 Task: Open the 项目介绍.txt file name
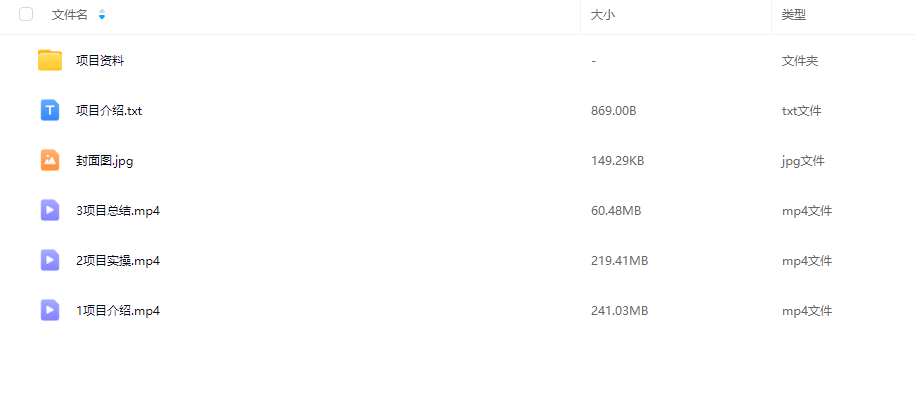click(109, 110)
